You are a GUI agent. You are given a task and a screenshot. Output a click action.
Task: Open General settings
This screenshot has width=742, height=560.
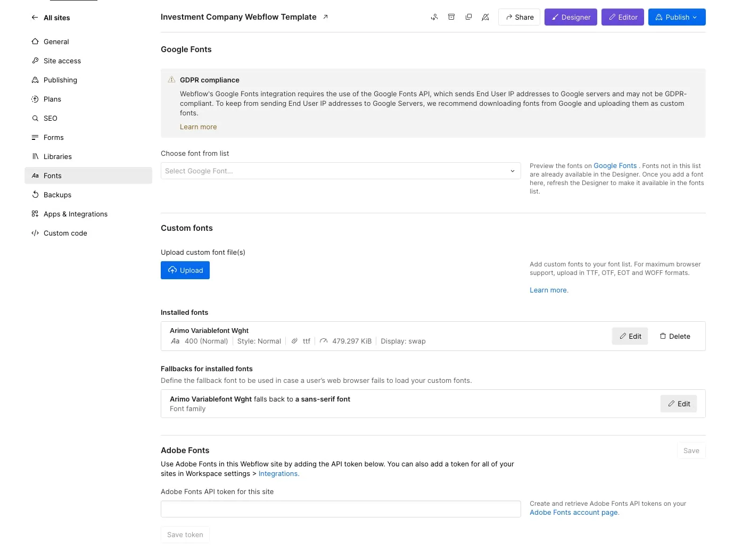pyautogui.click(x=88, y=41)
